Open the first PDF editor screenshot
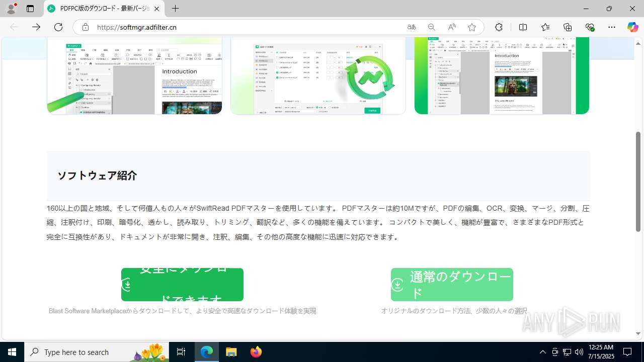Viewport: 644px width, 362px height. click(x=134, y=75)
